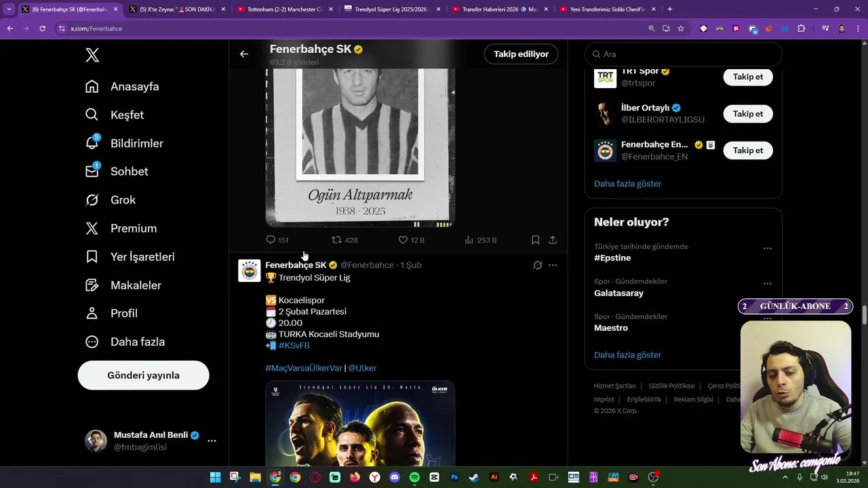
Task: Bookmark the Ogün Altıparmak post
Action: click(x=535, y=240)
